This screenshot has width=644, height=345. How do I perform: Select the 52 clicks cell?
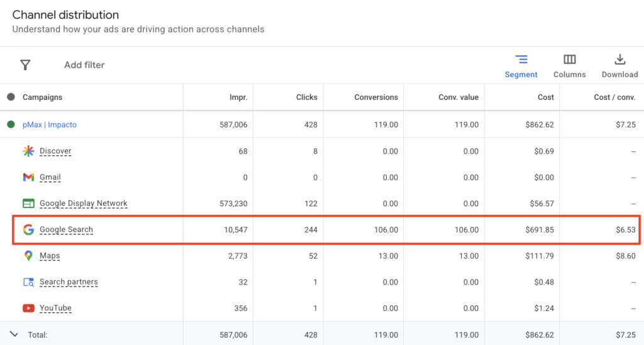pos(313,256)
